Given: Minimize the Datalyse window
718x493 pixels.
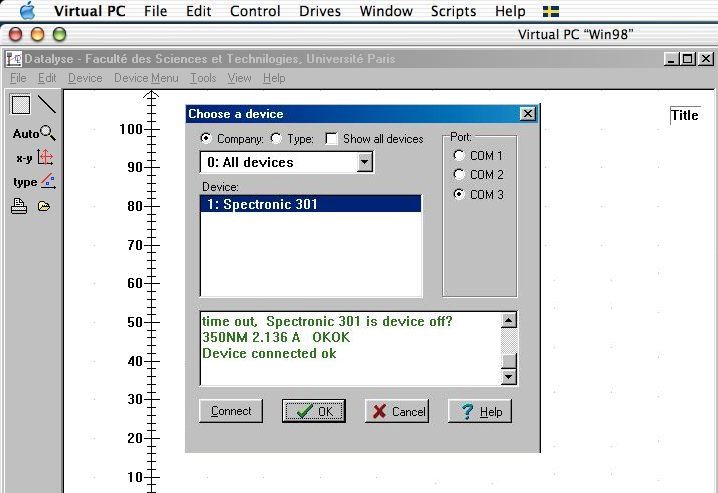Looking at the screenshot, I should coord(671,59).
